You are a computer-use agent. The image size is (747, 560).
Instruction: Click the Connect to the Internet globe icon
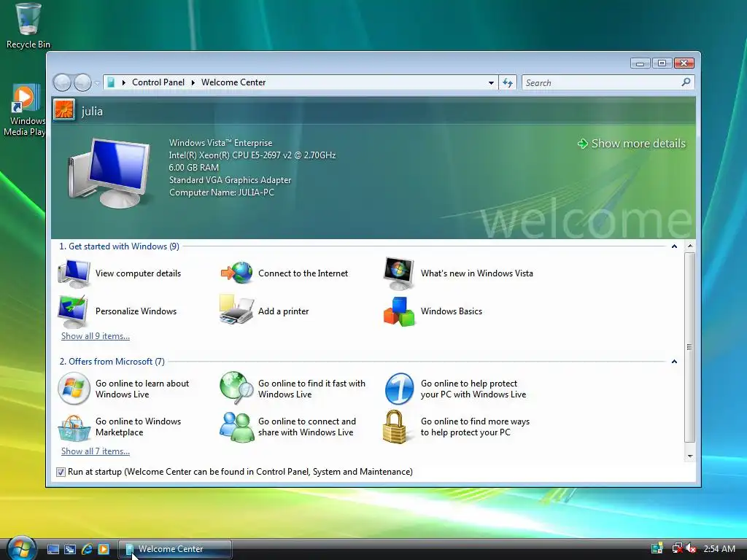(x=236, y=273)
